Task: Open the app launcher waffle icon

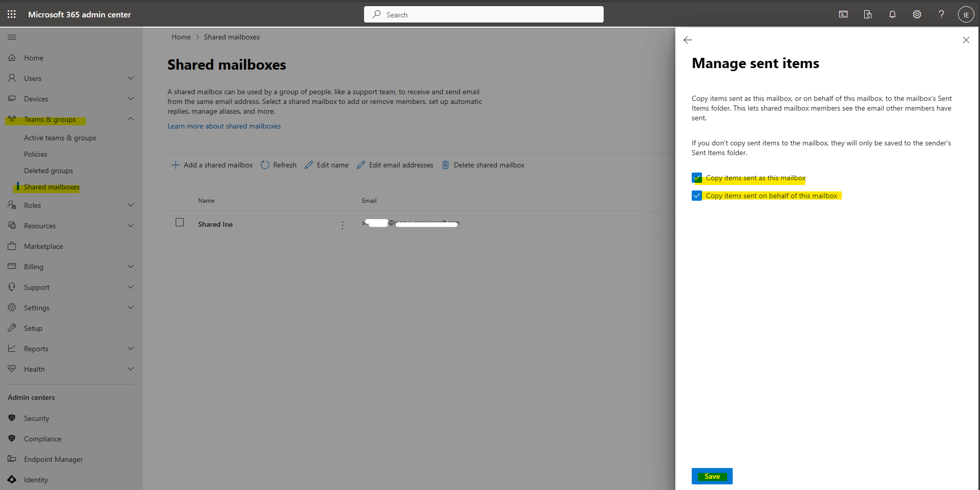Action: point(11,14)
